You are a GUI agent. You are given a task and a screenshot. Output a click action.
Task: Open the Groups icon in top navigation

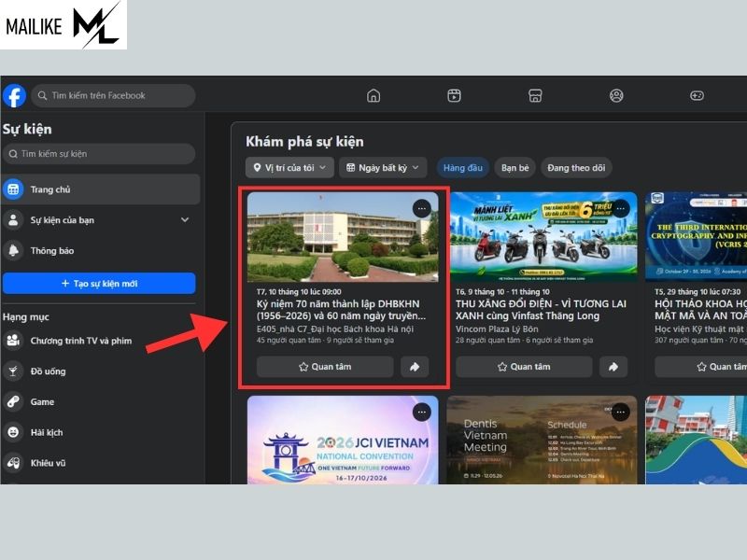[616, 96]
